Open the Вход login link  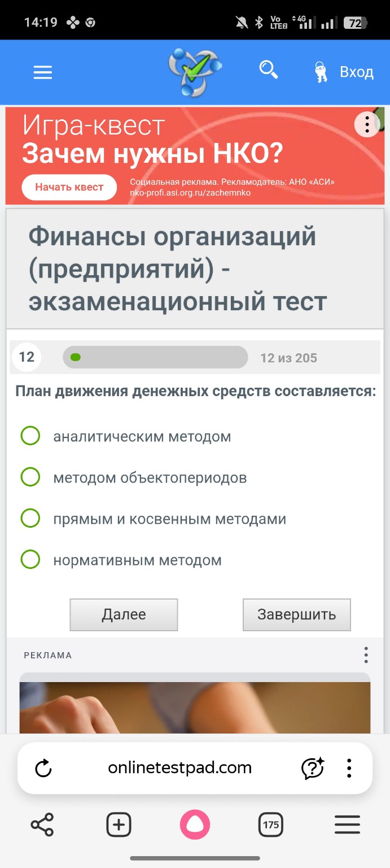[356, 72]
